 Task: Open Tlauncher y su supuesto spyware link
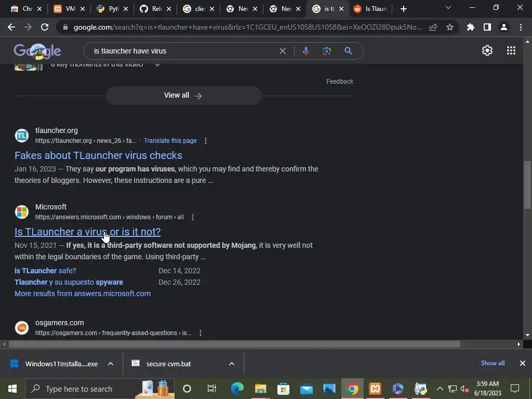coord(69,282)
